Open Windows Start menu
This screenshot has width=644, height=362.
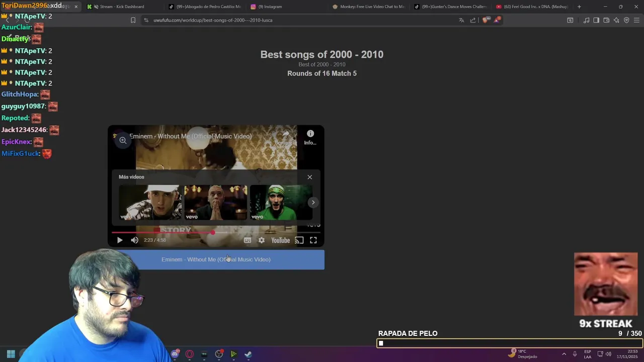pos(11,354)
